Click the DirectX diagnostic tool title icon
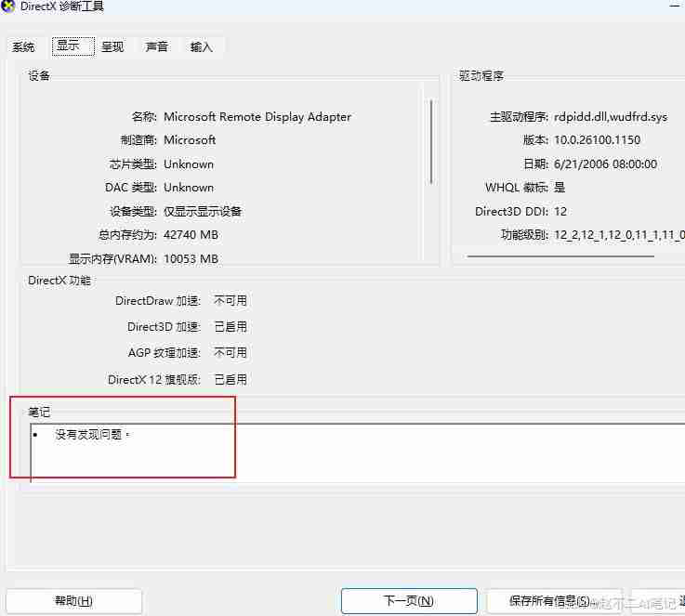Image resolution: width=685 pixels, height=616 pixels. point(7,7)
